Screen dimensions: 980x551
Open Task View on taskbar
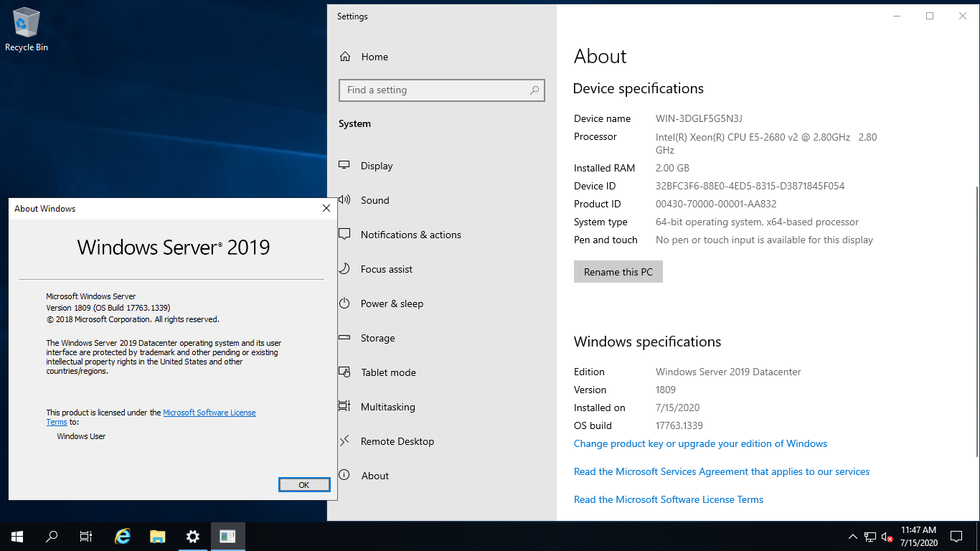tap(86, 537)
